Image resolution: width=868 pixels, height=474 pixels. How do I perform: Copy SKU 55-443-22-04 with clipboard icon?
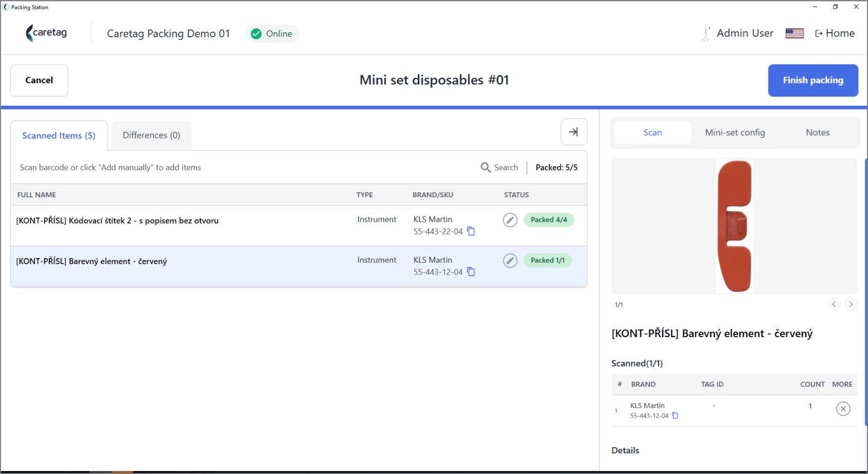click(471, 231)
